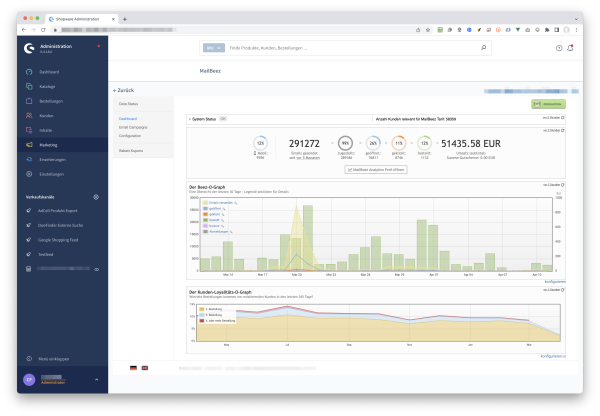This screenshot has width=600, height=416.
Task: Open Dashboard from the sidebar icon
Action: (29, 72)
